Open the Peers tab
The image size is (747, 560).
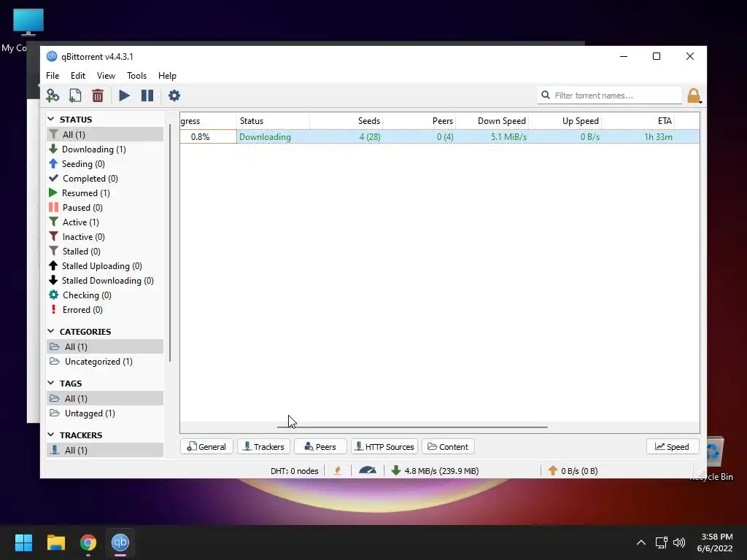[320, 447]
